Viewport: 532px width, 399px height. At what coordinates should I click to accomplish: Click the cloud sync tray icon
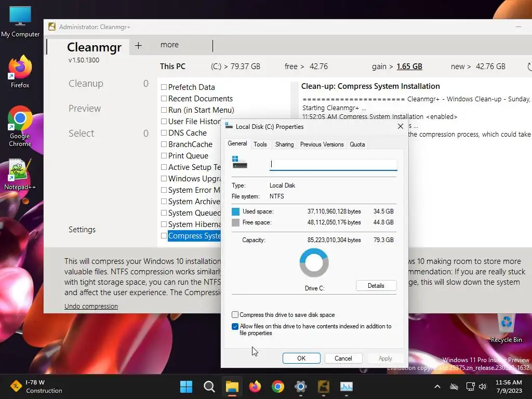(x=454, y=387)
